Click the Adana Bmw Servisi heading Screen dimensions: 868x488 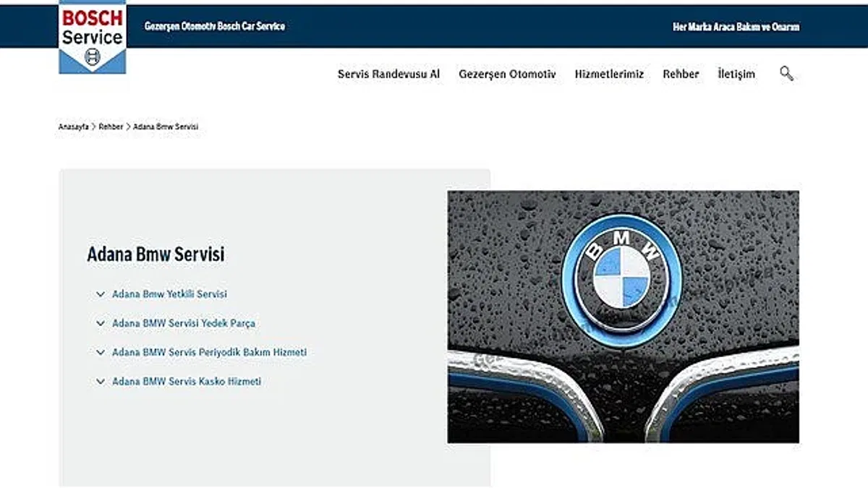(156, 254)
